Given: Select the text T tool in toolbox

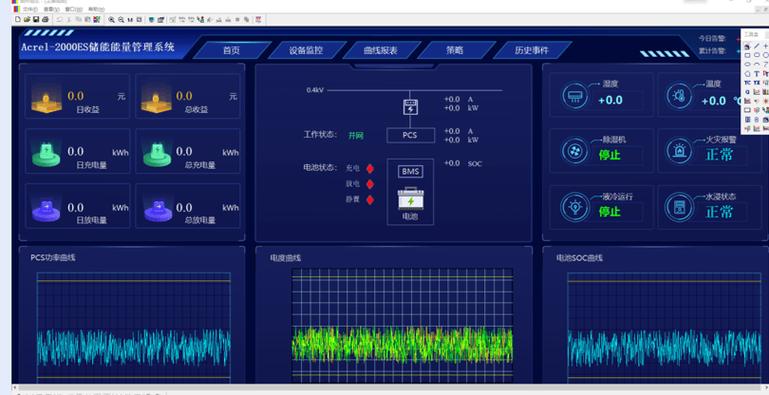Looking at the screenshot, I should pyautogui.click(x=756, y=74).
